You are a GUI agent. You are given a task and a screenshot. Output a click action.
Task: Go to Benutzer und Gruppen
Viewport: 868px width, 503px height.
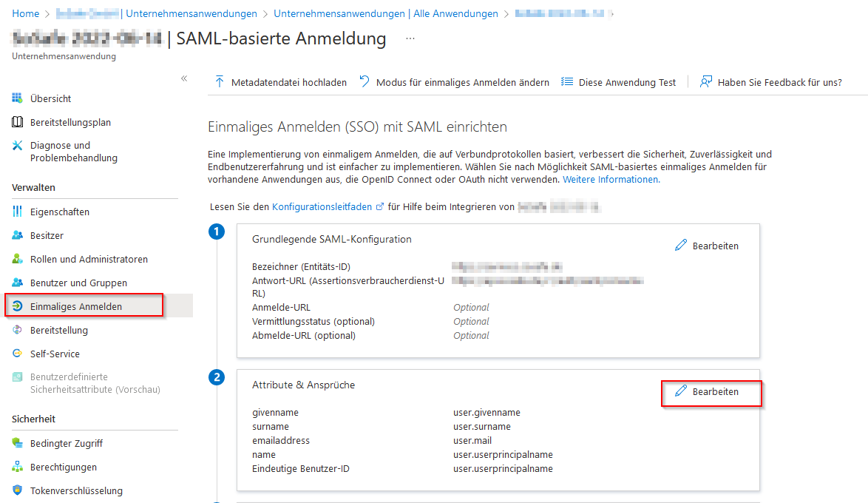click(78, 283)
